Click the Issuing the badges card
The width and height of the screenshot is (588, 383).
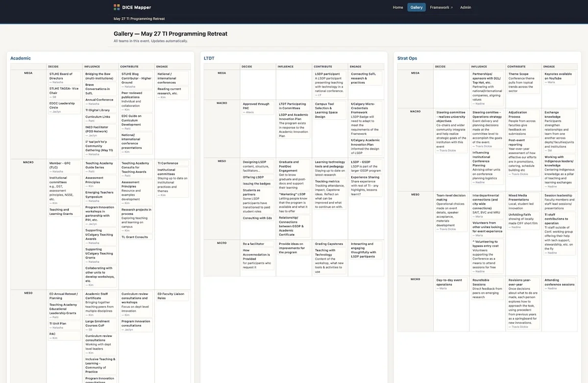coord(257,184)
